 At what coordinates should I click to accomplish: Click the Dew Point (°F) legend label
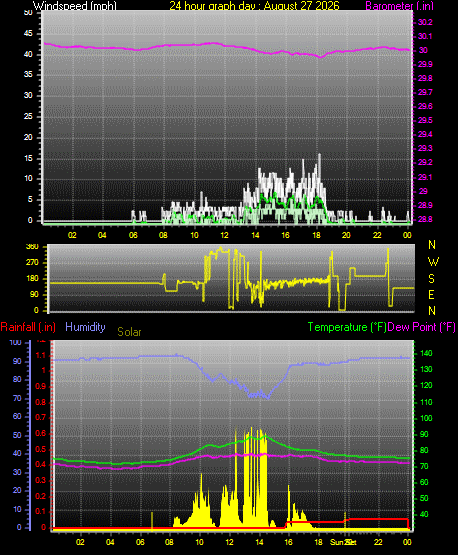422,327
